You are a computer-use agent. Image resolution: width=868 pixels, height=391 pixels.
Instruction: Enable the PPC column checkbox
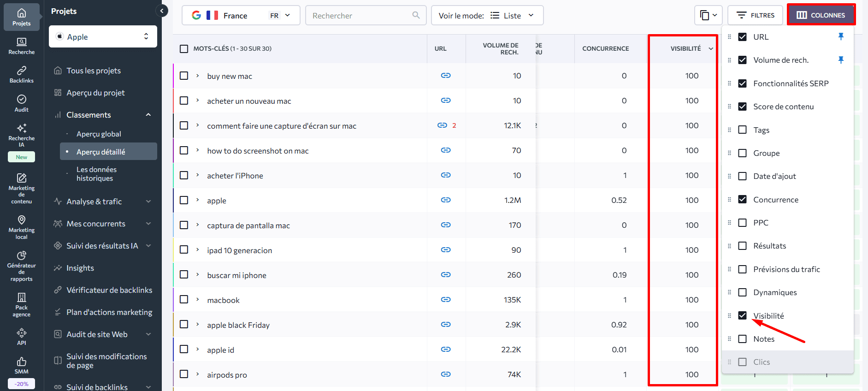(743, 223)
